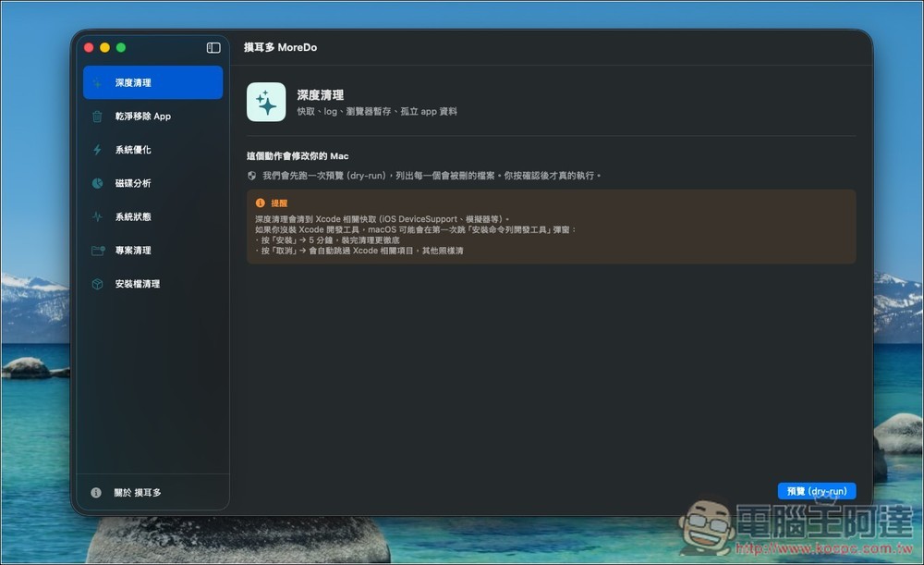Click the pulse icon beside 系統狀態

(x=98, y=215)
